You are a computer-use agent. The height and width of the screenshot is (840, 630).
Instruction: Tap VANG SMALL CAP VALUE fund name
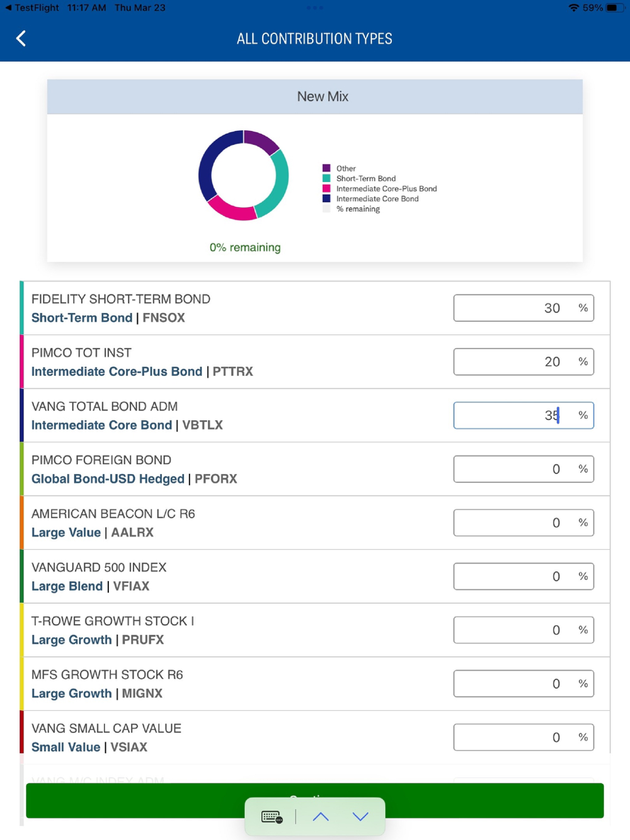(x=106, y=728)
